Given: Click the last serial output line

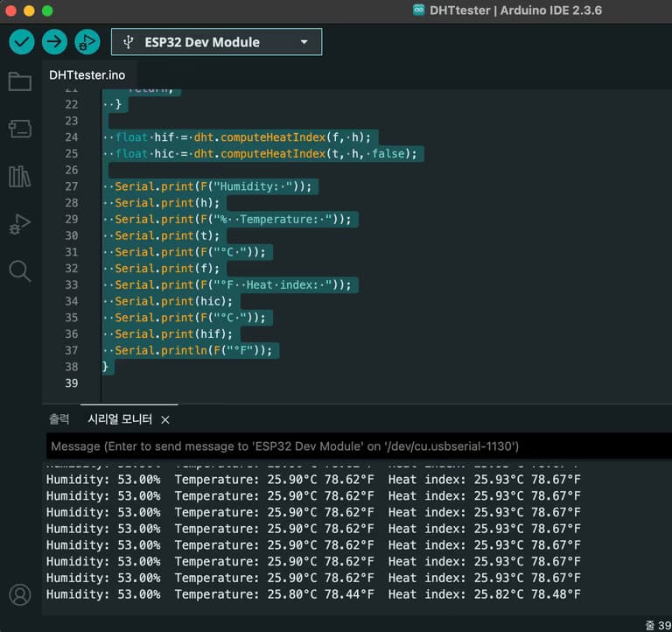Looking at the screenshot, I should point(312,594).
